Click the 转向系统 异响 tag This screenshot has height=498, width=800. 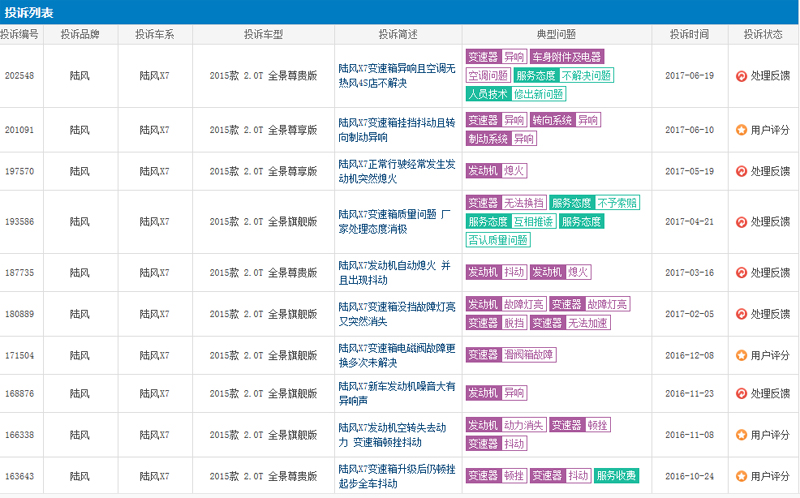click(x=565, y=120)
